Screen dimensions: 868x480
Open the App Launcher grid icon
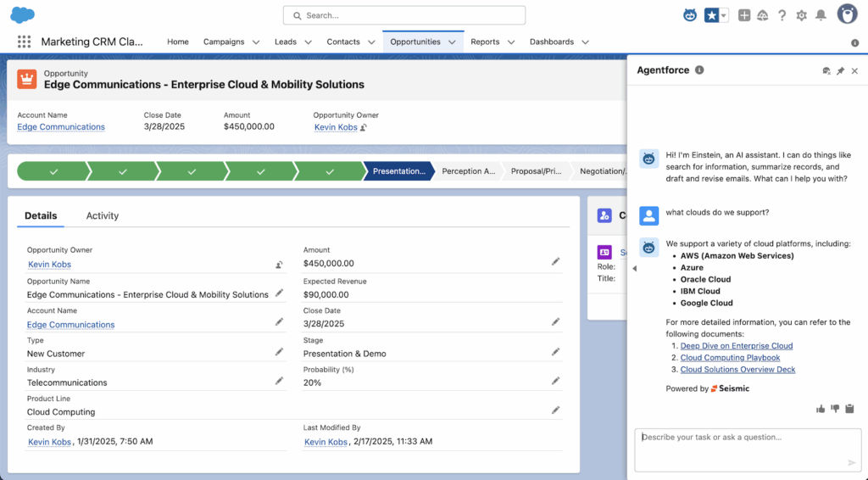(x=24, y=42)
